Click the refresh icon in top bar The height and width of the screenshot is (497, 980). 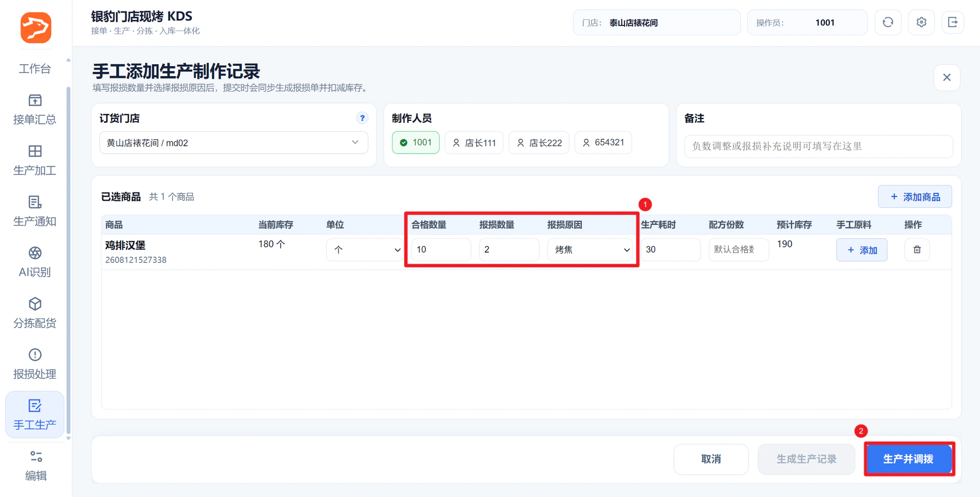click(888, 22)
